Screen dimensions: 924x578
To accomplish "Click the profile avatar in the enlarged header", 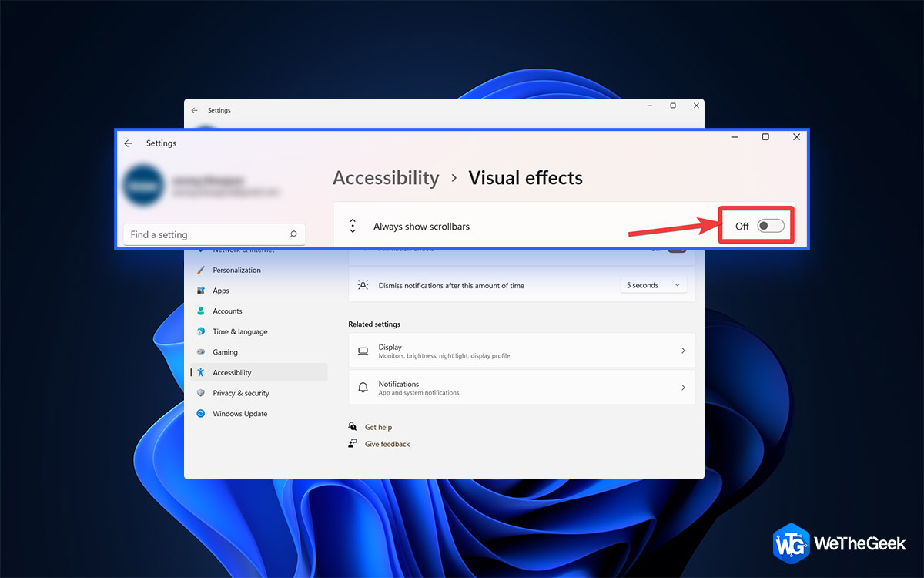I will (143, 185).
